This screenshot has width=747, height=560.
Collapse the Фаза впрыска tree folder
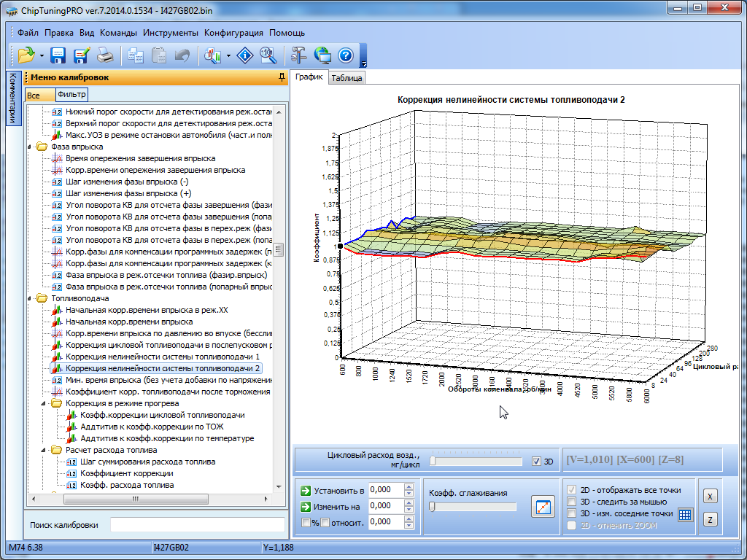click(x=31, y=147)
